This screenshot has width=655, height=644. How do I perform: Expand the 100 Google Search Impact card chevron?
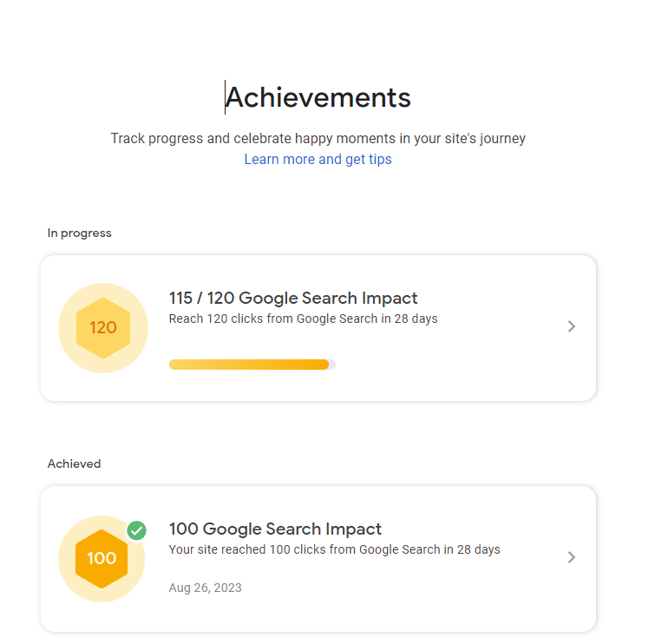pyautogui.click(x=572, y=557)
